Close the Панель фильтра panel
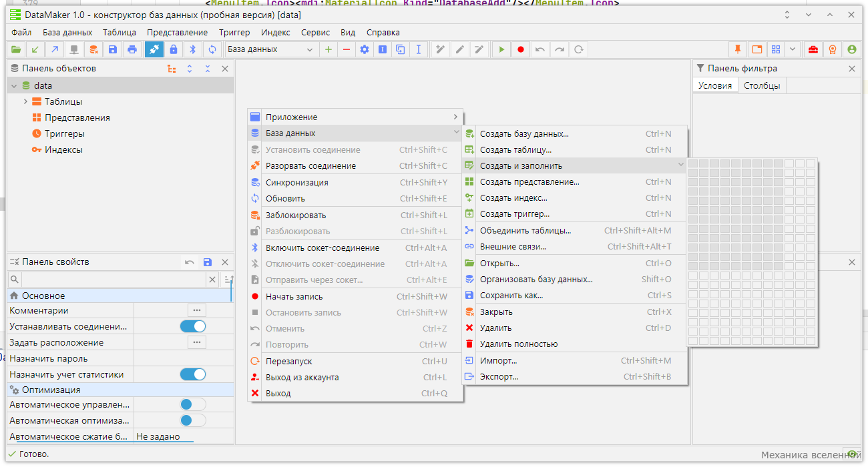This screenshot has width=868, height=467. coord(852,69)
